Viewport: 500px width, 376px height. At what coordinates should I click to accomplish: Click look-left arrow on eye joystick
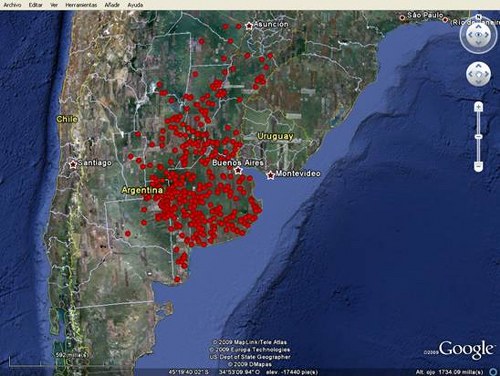(470, 35)
